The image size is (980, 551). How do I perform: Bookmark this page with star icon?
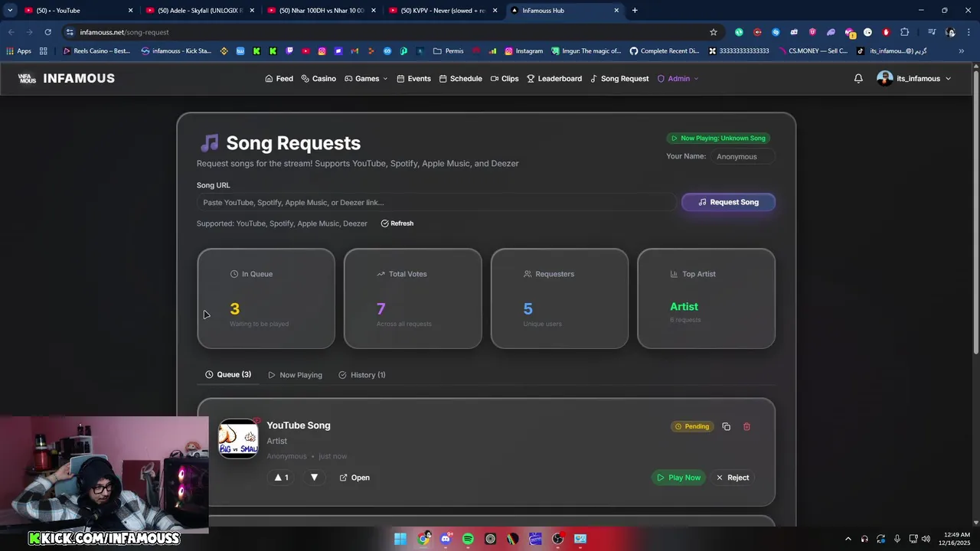714,32
